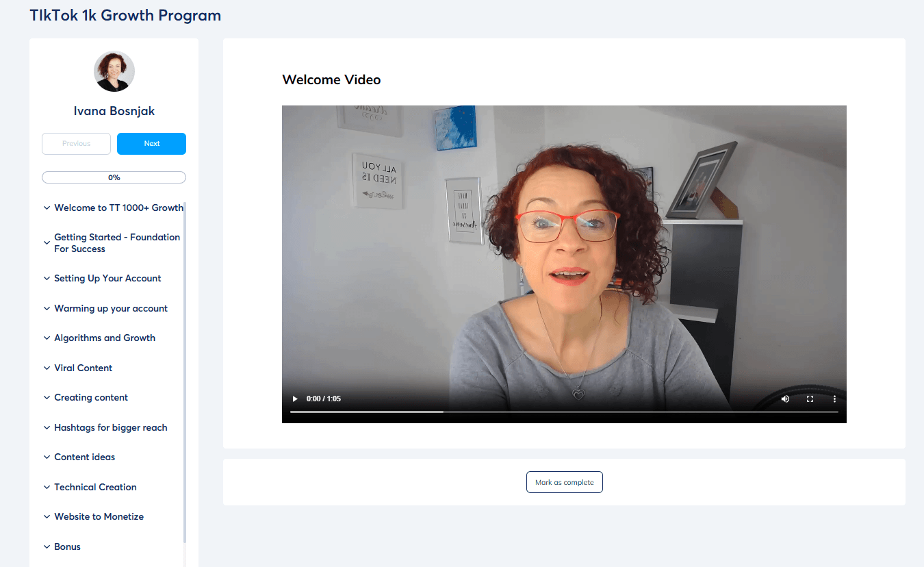Open the Welcome to TT 1000+ Growth section
Viewport: 924px width, 567px height.
point(119,207)
